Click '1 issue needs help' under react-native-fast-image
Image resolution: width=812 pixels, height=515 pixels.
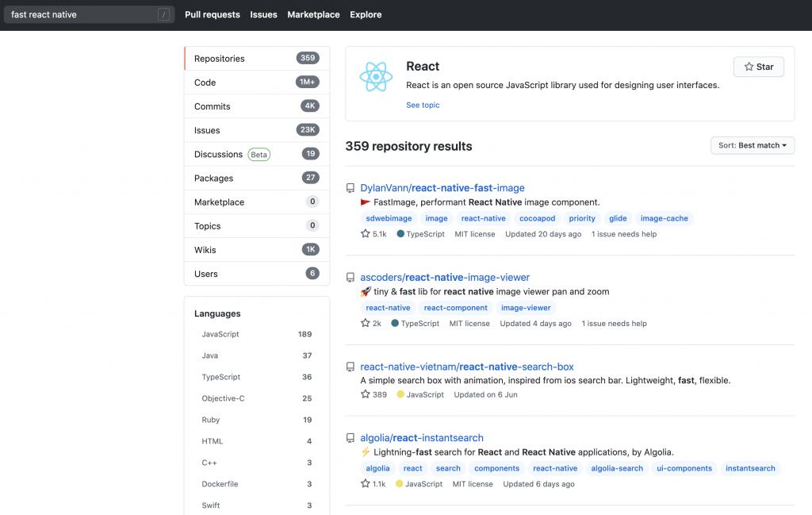624,234
